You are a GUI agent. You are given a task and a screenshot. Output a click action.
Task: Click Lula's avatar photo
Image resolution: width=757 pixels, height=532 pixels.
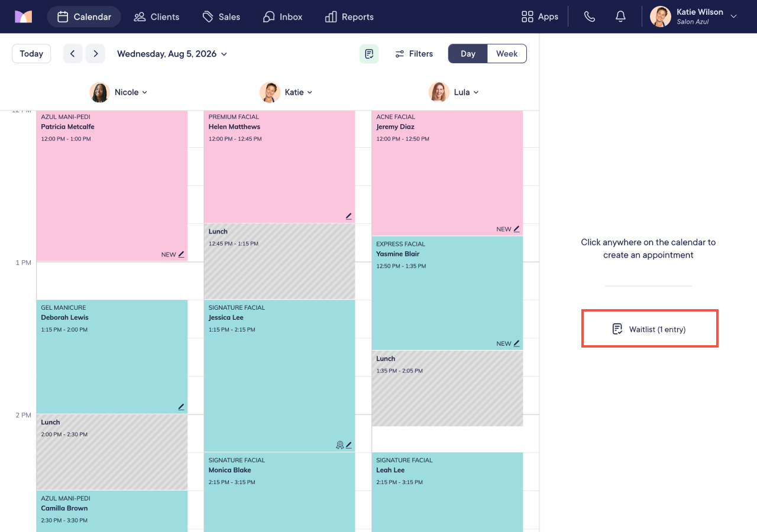tap(439, 92)
